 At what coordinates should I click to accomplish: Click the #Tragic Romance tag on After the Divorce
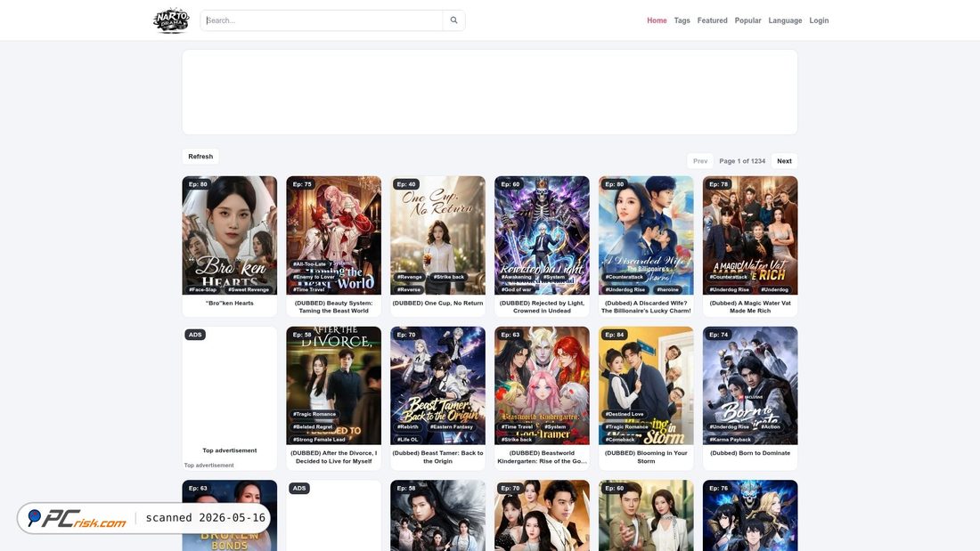pyautogui.click(x=314, y=414)
